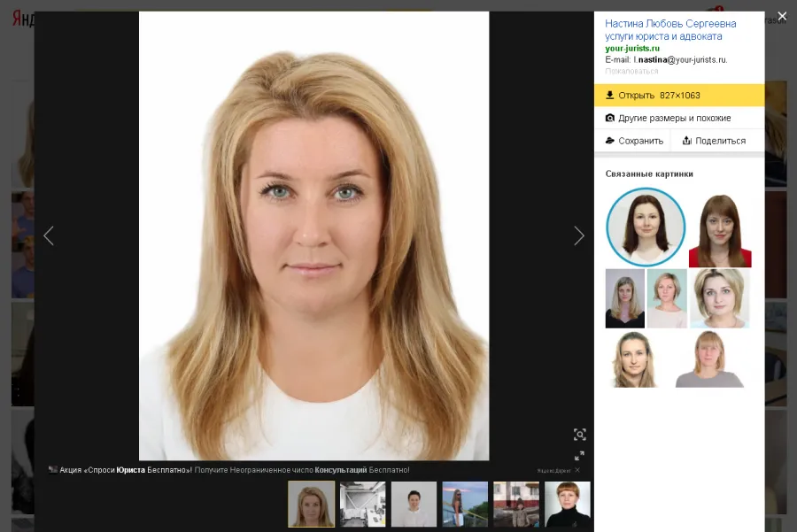The width and height of the screenshot is (797, 532).
Task: Select the filmstrip thumbnail with sea and greenery
Action: tap(465, 504)
